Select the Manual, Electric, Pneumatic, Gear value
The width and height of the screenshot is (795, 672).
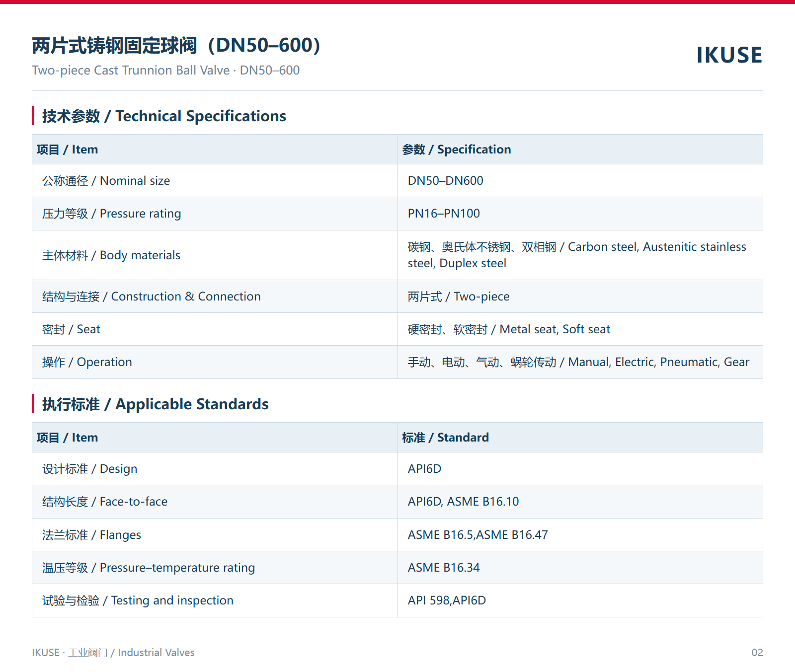tap(578, 362)
